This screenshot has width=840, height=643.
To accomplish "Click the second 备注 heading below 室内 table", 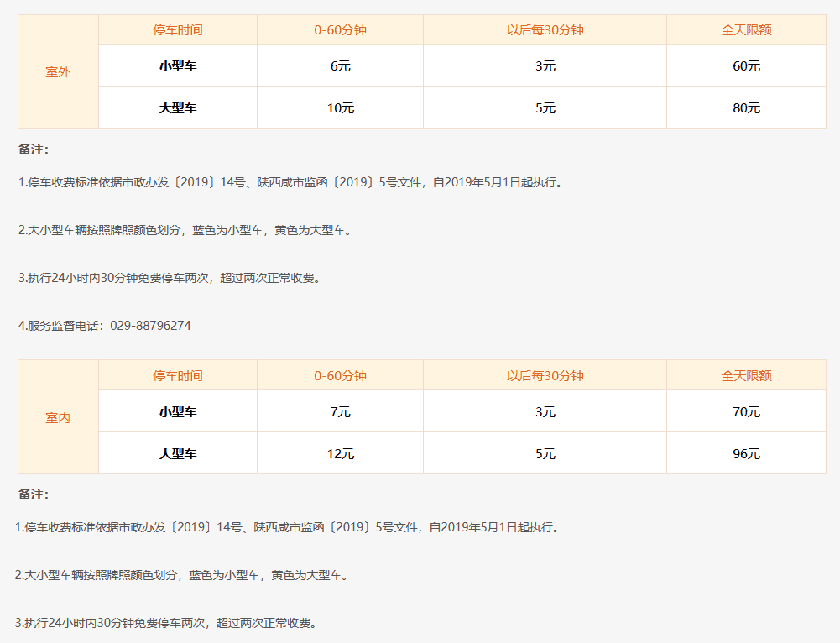I will coord(34,494).
